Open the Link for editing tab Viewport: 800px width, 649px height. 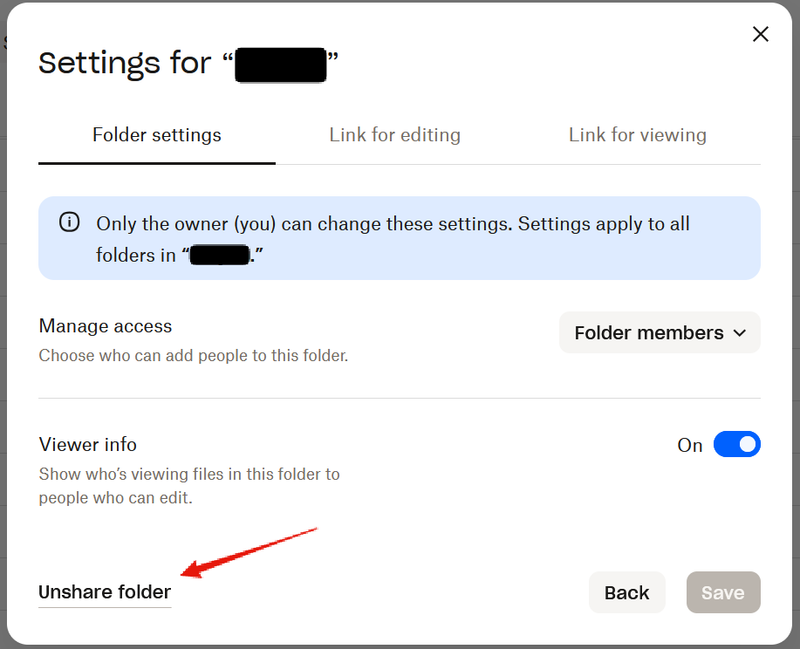(x=395, y=135)
